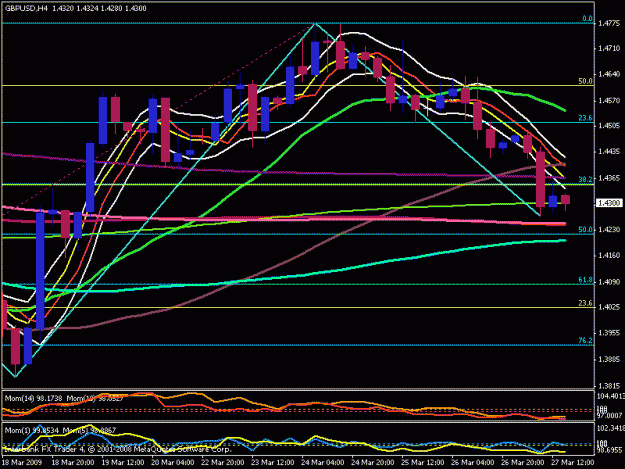Click the 22 Mar 20:00 time label
The width and height of the screenshot is (625, 469).
click(222, 463)
